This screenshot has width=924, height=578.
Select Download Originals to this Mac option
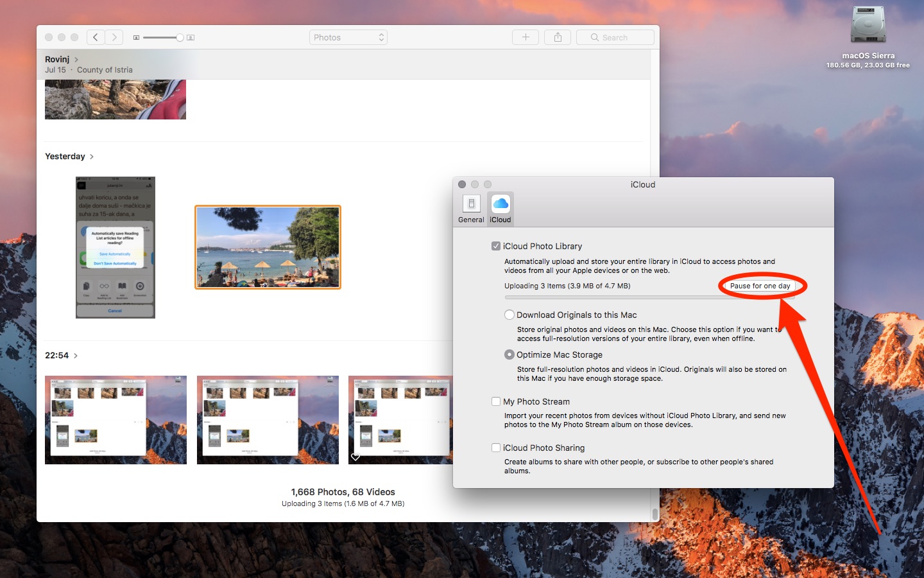coord(509,315)
